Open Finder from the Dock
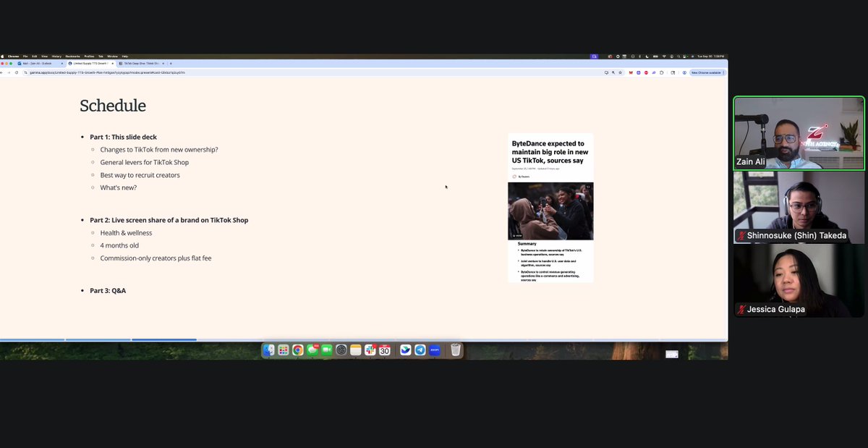The image size is (868, 448). click(x=269, y=350)
